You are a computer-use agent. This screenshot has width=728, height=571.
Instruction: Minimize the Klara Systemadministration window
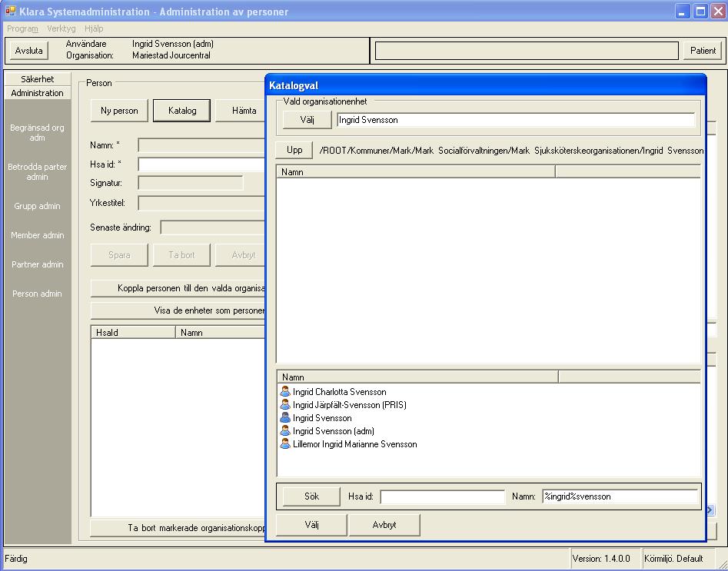(x=682, y=11)
